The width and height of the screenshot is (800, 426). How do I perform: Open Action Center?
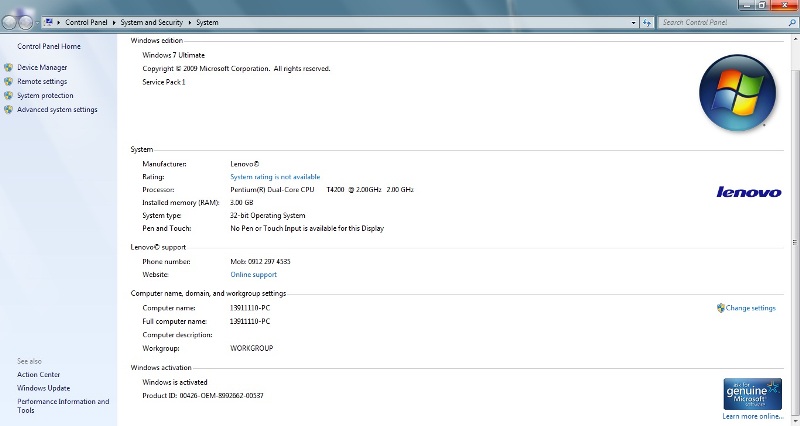[x=39, y=374]
